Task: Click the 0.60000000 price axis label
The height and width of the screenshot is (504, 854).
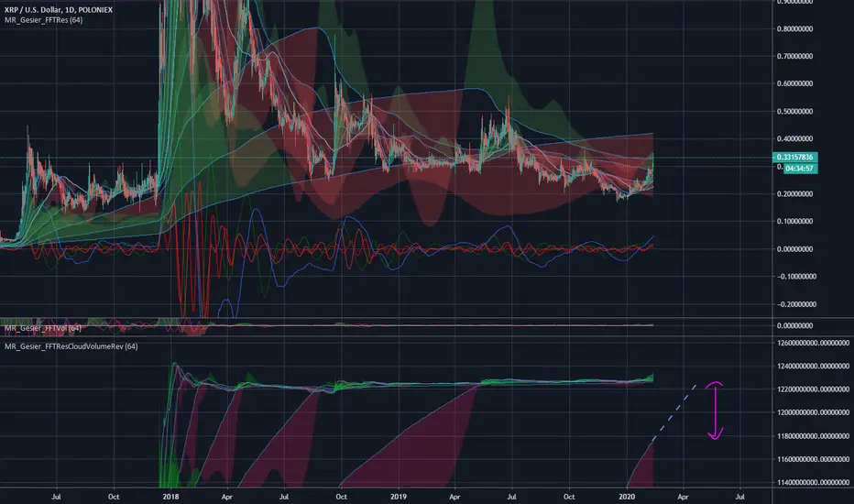Action: click(x=794, y=83)
